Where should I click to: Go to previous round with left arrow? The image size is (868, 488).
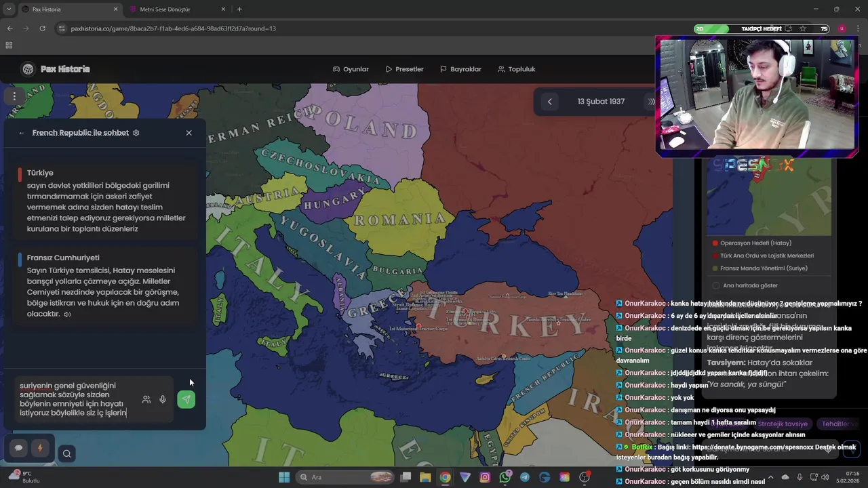549,102
